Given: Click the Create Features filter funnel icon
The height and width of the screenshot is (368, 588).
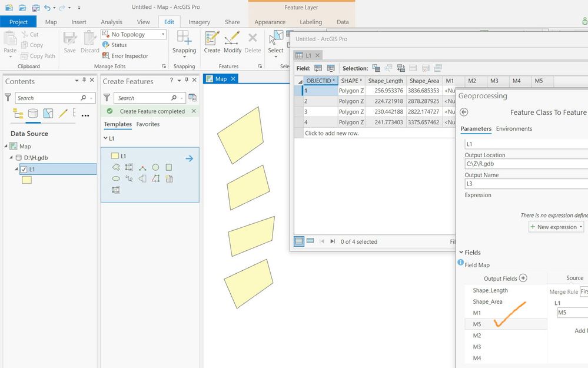Looking at the screenshot, I should [x=107, y=98].
